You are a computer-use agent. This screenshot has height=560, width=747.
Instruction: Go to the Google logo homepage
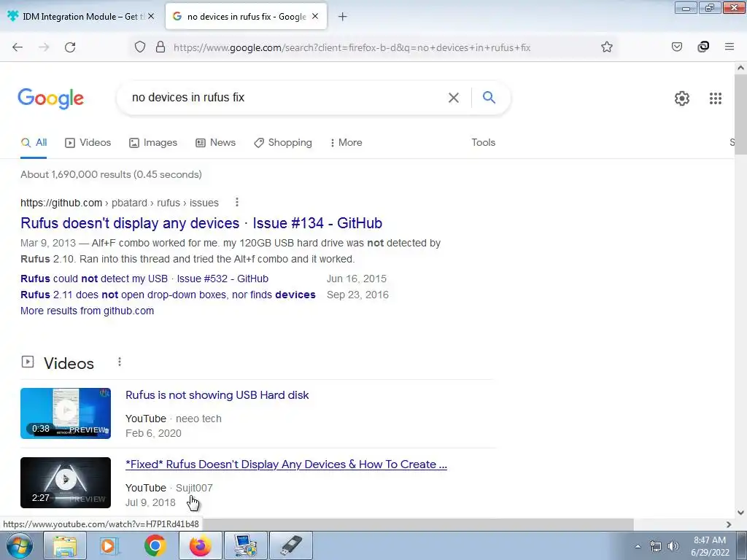tap(51, 98)
